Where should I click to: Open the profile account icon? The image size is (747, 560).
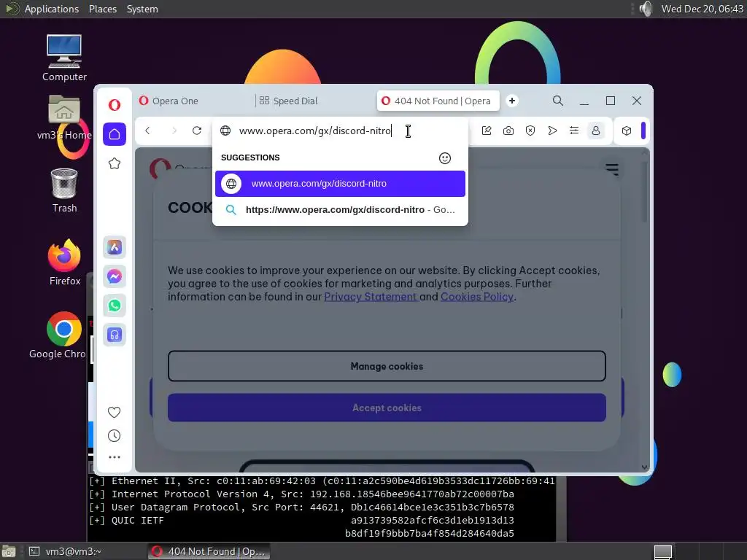(x=596, y=131)
